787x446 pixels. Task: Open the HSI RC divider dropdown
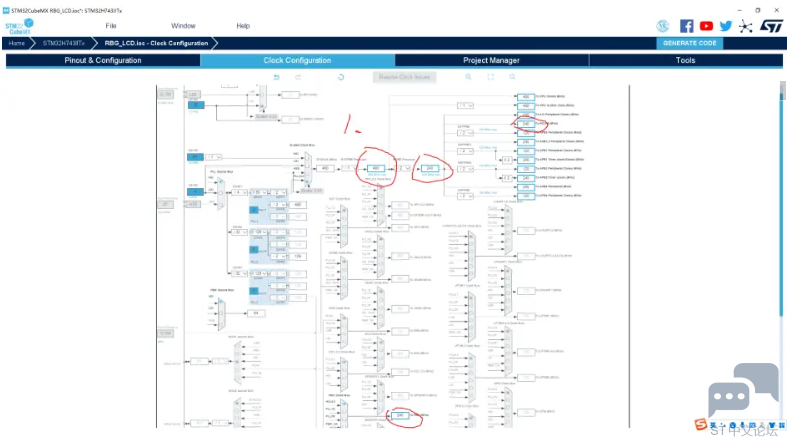214,157
